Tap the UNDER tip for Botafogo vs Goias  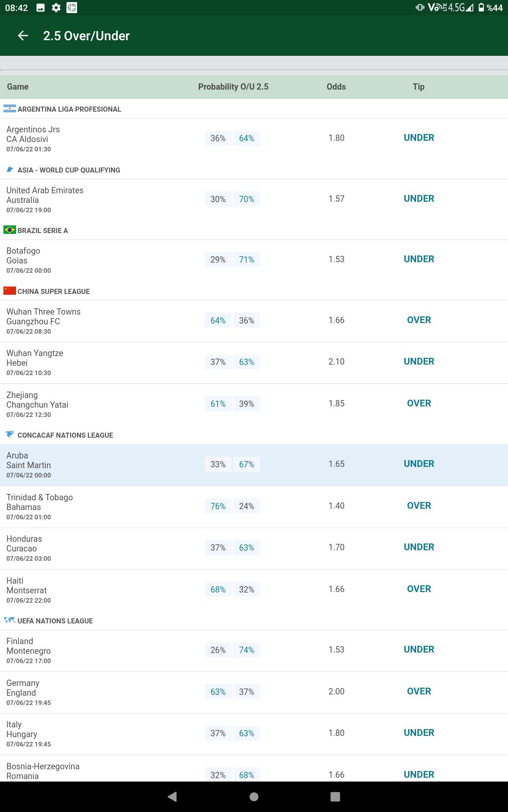419,259
